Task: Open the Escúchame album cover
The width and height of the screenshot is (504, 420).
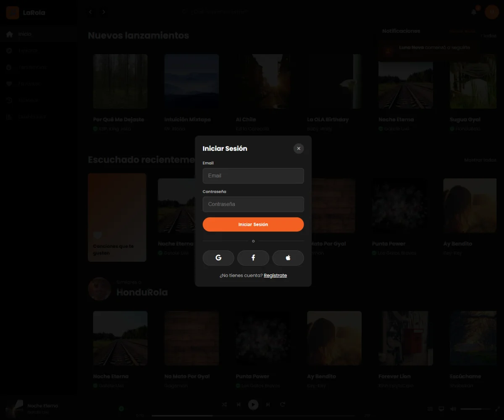Action: click(473, 339)
